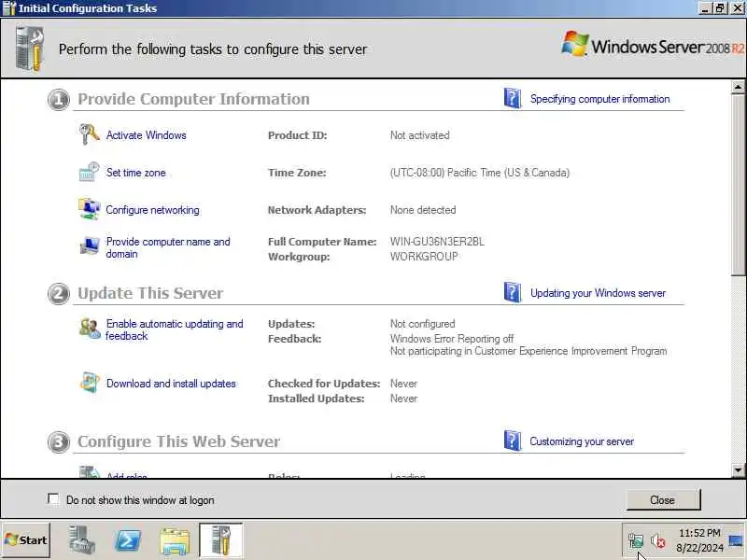Open Updating your Windows server help link
Screen dimensions: 747x560
click(x=598, y=293)
